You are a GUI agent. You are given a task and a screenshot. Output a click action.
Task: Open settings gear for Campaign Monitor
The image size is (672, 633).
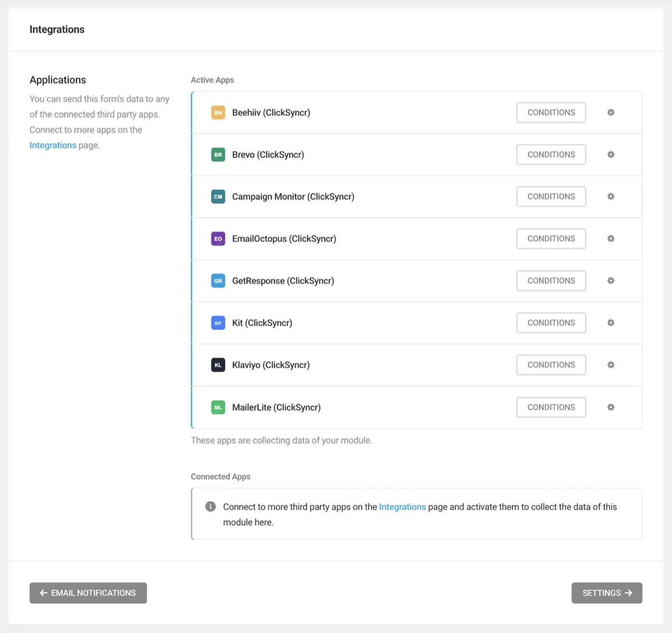tap(611, 196)
